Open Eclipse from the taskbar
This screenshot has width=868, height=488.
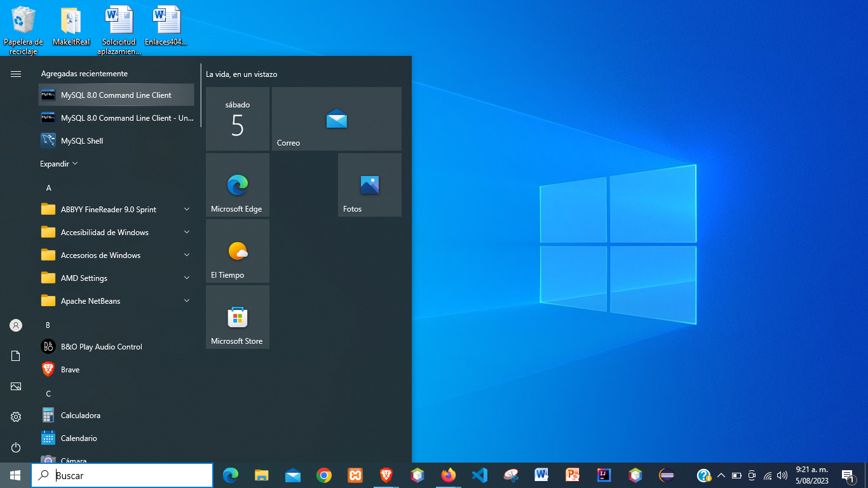pyautogui.click(x=667, y=475)
